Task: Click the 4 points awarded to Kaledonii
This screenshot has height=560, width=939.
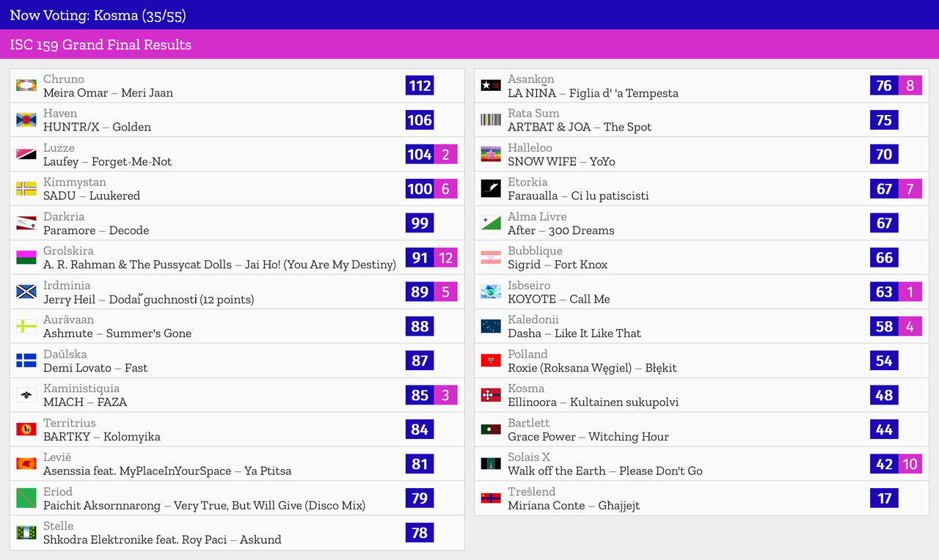Action: pos(910,326)
